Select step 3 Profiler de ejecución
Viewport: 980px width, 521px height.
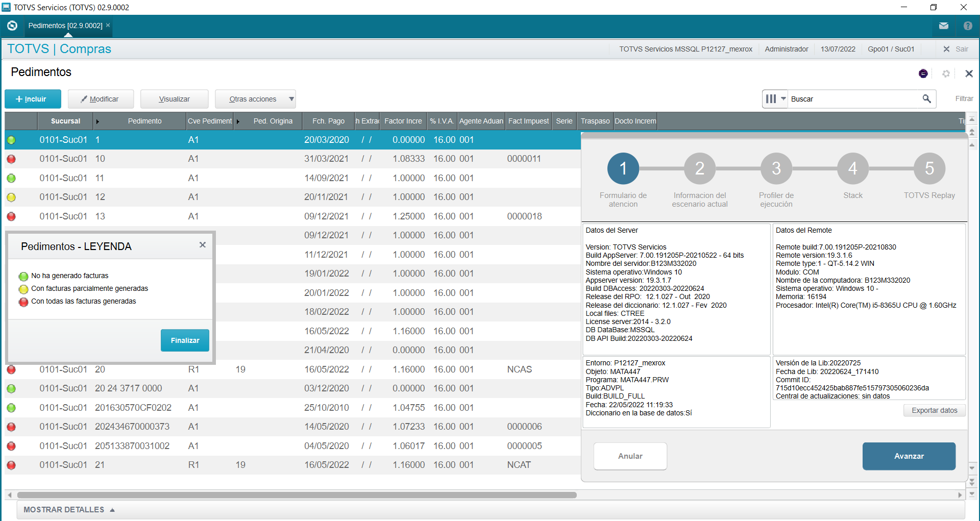click(x=776, y=168)
